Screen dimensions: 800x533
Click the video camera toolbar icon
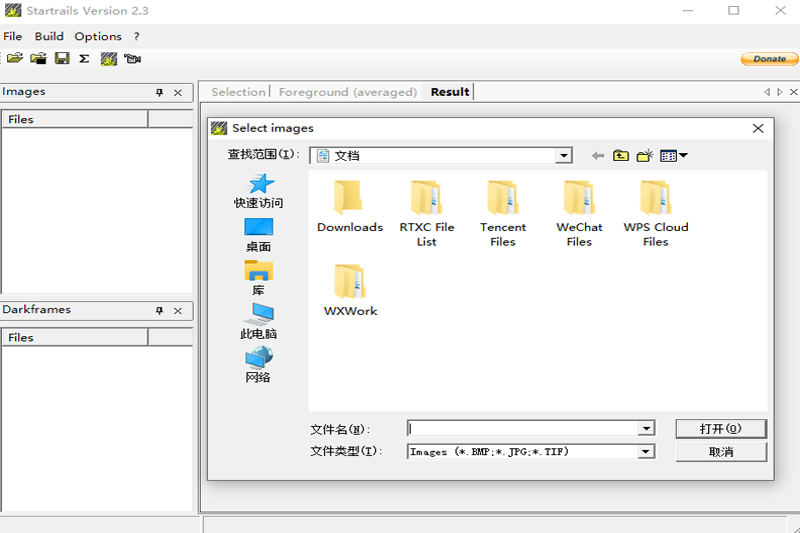[x=132, y=59]
